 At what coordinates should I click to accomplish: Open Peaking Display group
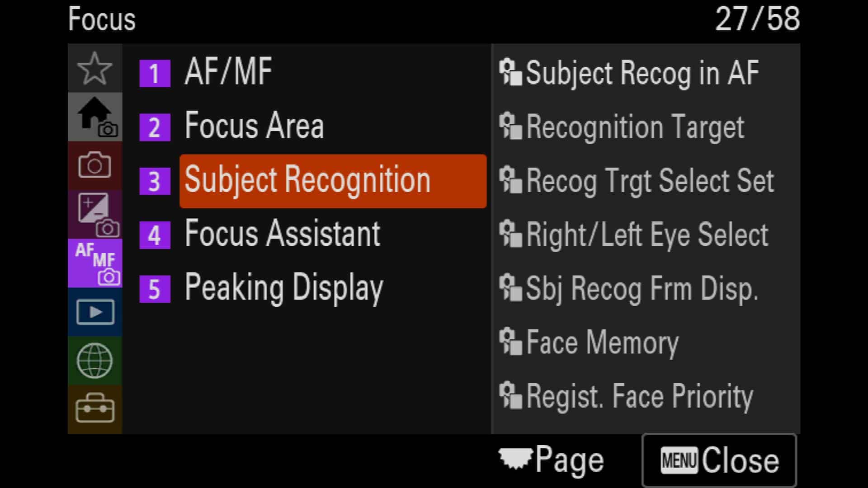pos(312,289)
